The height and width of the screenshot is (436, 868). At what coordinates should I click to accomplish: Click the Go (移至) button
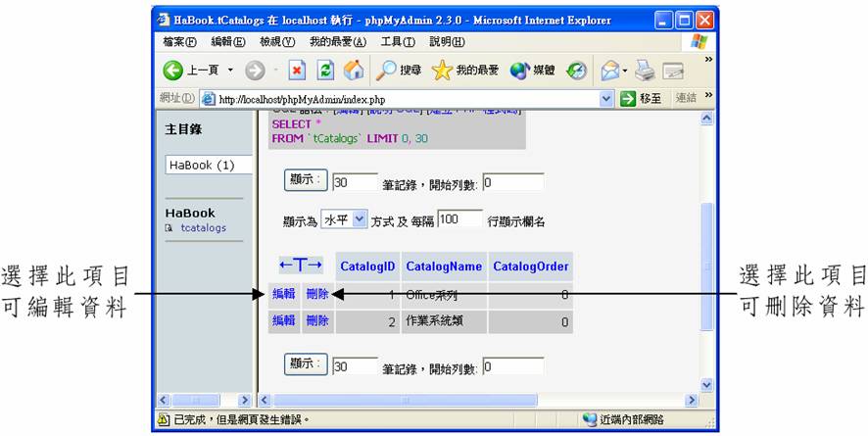pos(641,99)
